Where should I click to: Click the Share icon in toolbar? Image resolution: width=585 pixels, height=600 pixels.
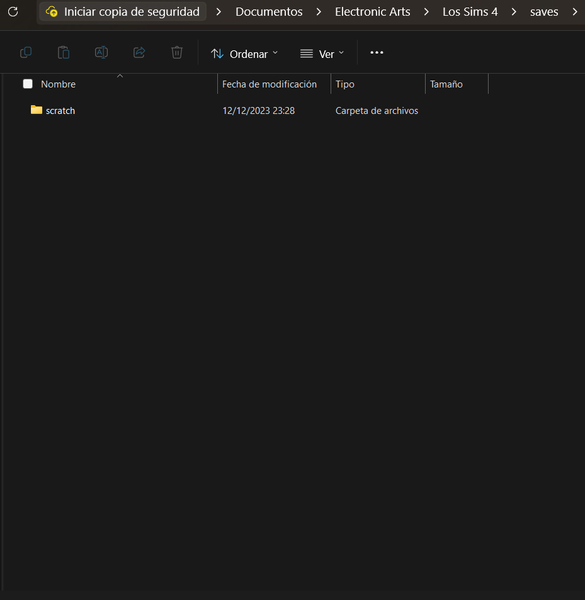(139, 52)
